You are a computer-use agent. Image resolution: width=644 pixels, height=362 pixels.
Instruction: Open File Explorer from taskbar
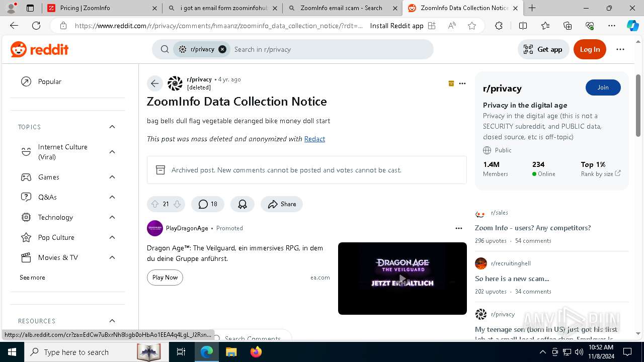[231, 352]
